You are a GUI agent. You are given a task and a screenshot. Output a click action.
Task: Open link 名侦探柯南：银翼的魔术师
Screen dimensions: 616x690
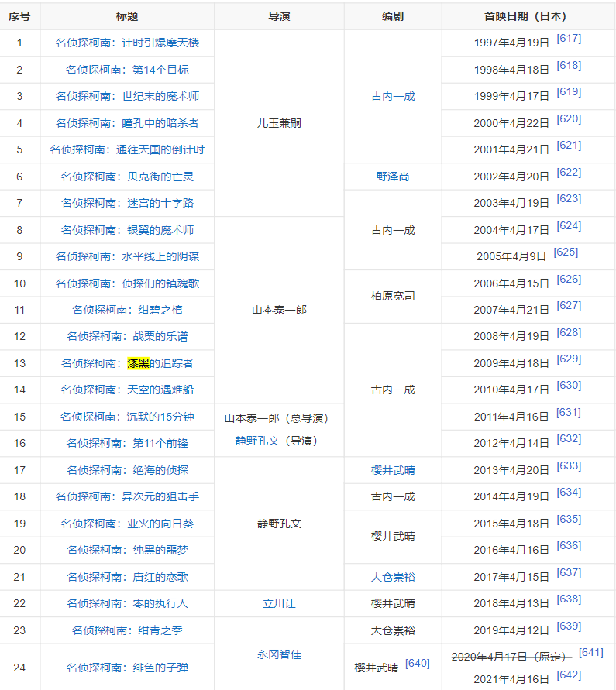[x=127, y=230]
